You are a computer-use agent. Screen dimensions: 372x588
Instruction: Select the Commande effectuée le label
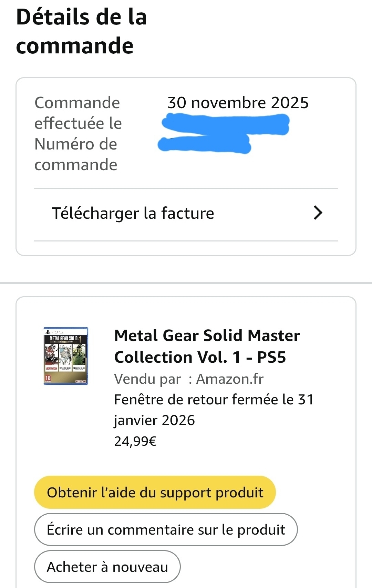click(78, 113)
